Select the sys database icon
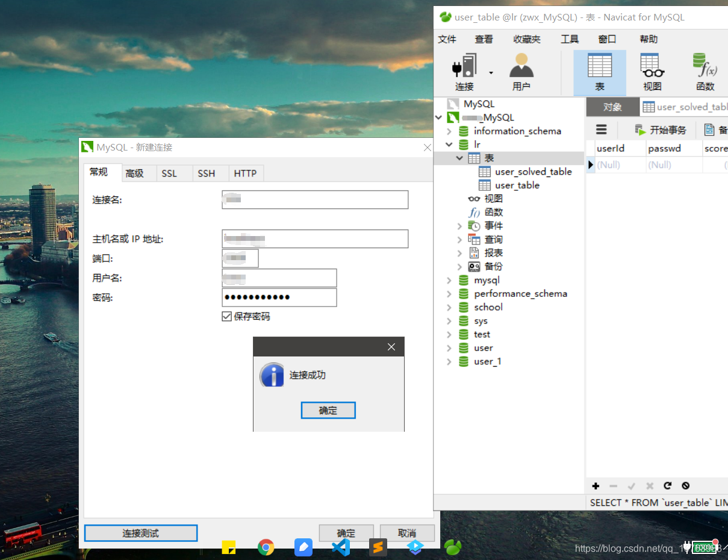 pos(464,321)
